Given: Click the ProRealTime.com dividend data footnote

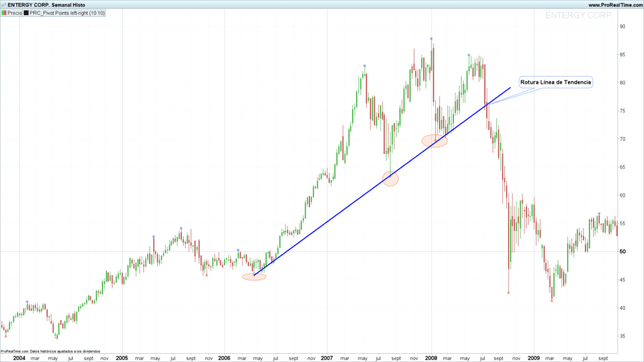Looking at the screenshot, I should [x=50, y=351].
